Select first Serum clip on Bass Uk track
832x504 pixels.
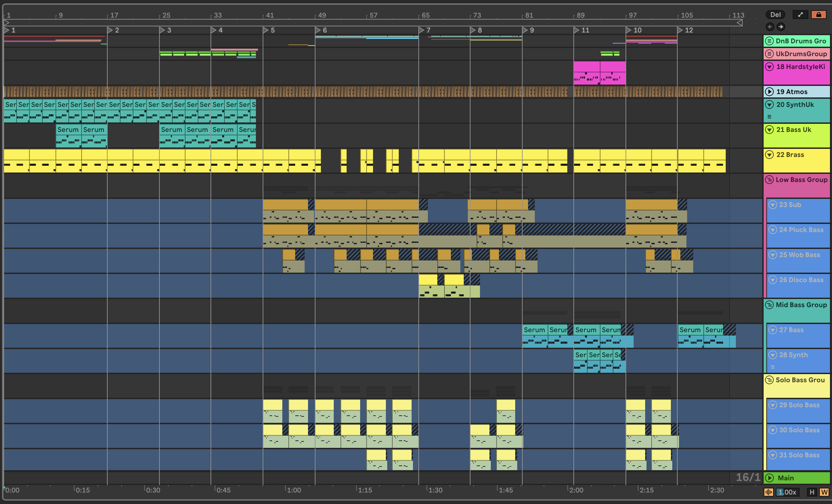coord(69,136)
